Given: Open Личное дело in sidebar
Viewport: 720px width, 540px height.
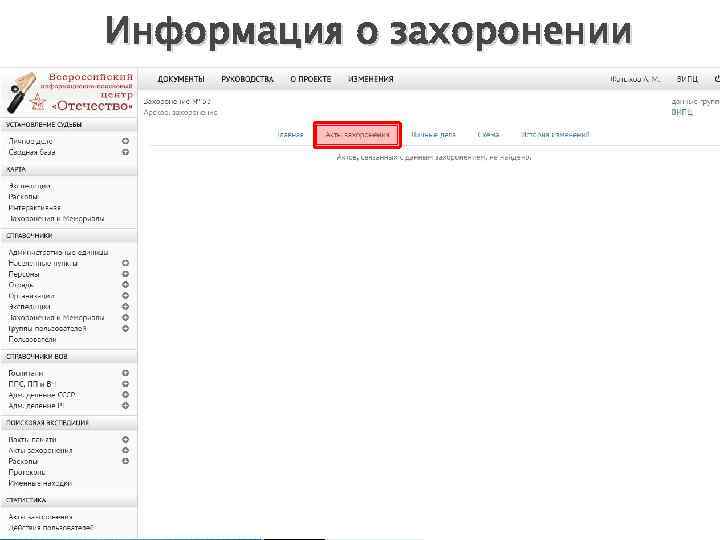Looking at the screenshot, I should pos(31,141).
